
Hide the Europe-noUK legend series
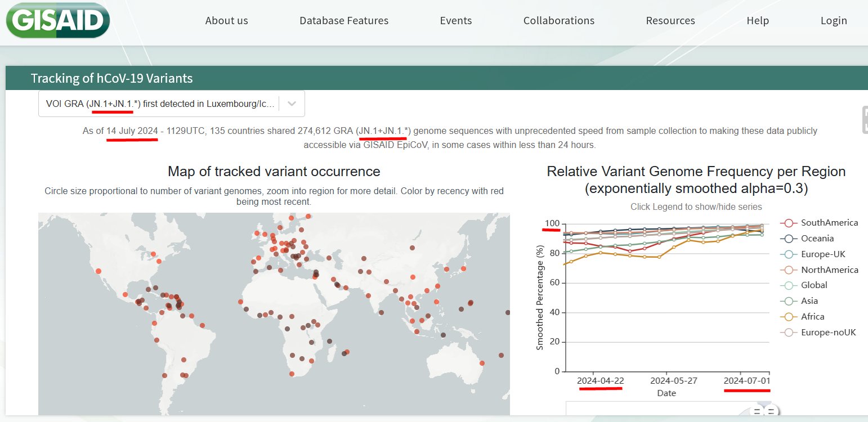[x=827, y=333]
